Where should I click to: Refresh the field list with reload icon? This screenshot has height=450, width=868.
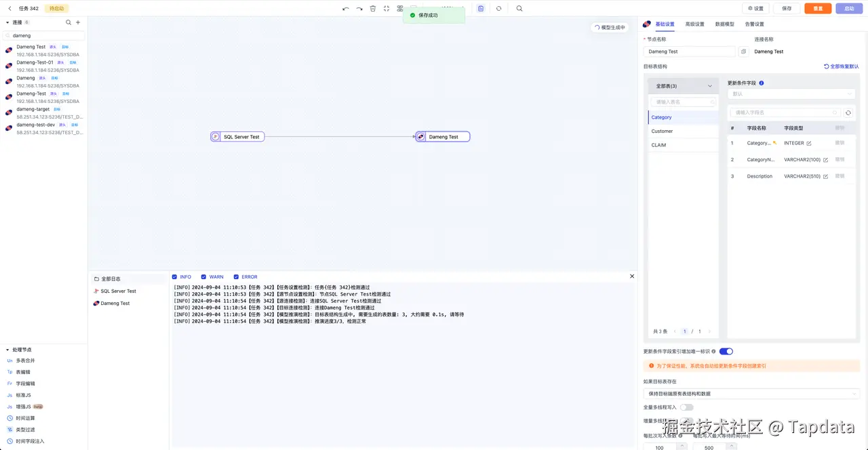(x=848, y=112)
